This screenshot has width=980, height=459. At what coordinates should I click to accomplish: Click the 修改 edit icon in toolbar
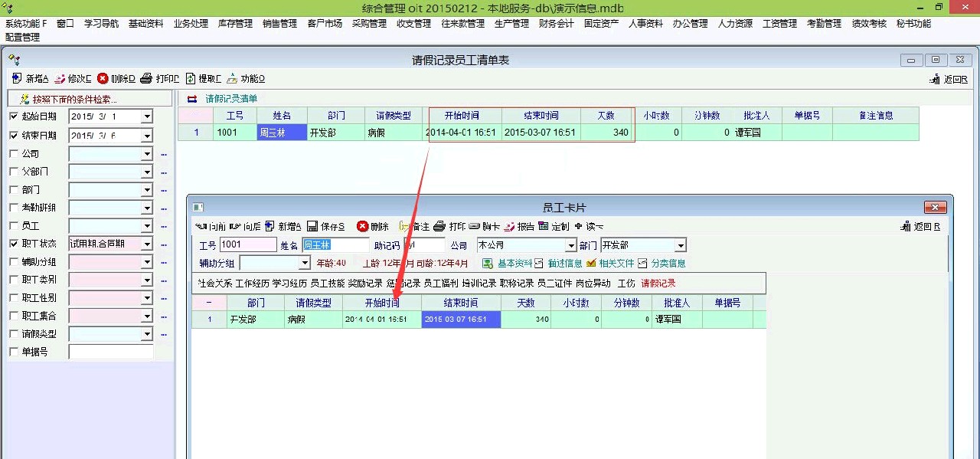(60, 78)
